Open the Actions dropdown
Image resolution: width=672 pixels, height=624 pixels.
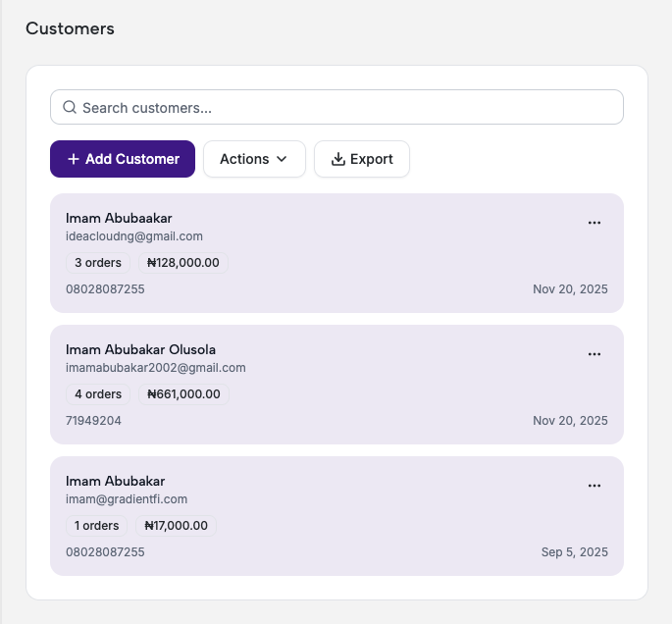(x=254, y=159)
